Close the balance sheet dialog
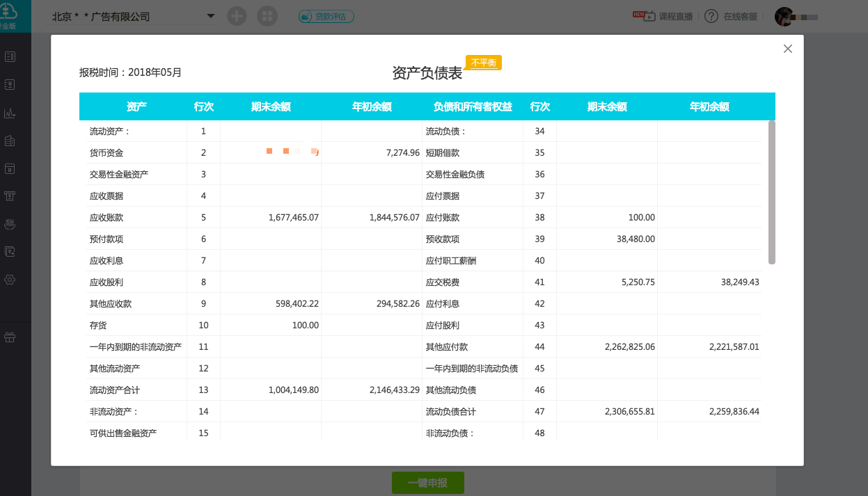This screenshot has width=868, height=496. [x=788, y=49]
